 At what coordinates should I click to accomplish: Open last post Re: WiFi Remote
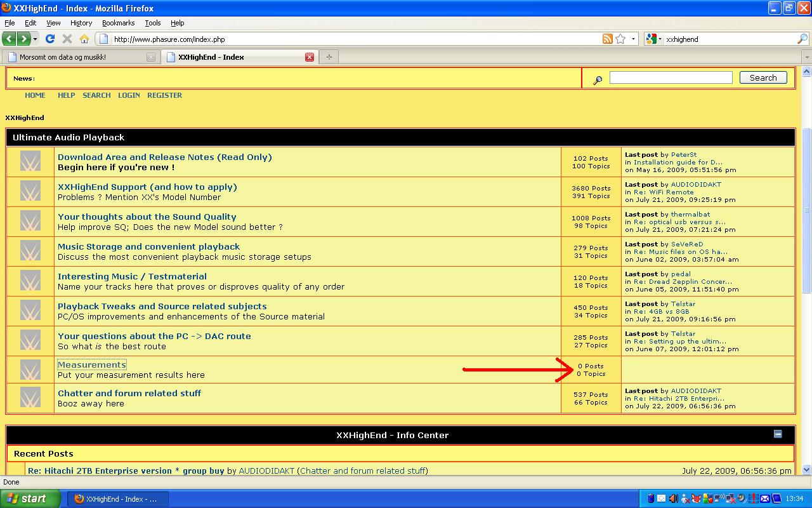point(664,192)
